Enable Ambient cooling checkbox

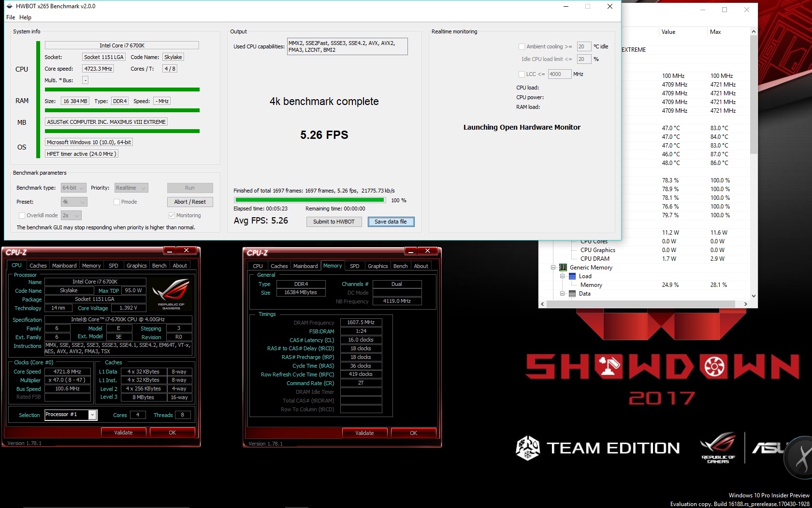click(x=522, y=46)
